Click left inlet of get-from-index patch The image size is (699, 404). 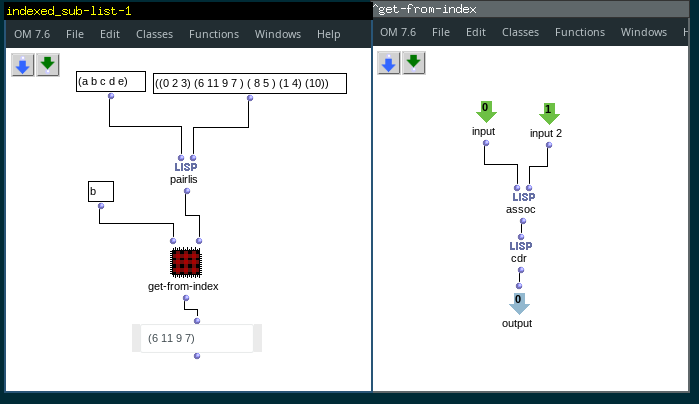pyautogui.click(x=173, y=241)
